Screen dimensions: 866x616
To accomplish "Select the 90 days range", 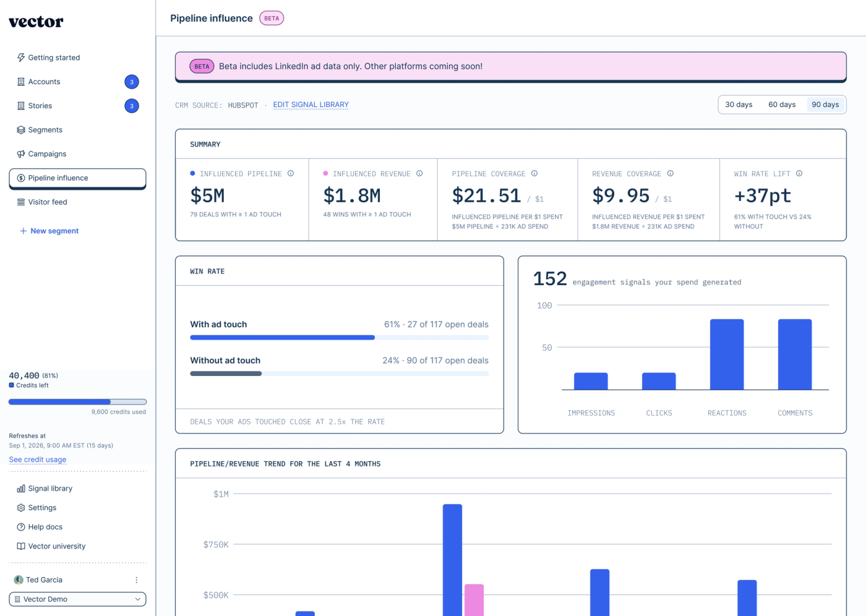I will [x=825, y=105].
